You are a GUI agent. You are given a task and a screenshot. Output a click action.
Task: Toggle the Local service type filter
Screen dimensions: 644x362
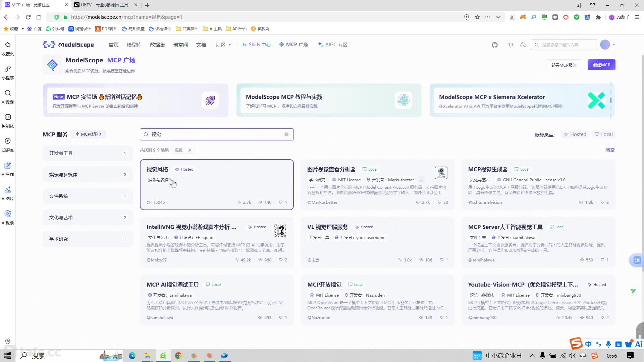604,134
